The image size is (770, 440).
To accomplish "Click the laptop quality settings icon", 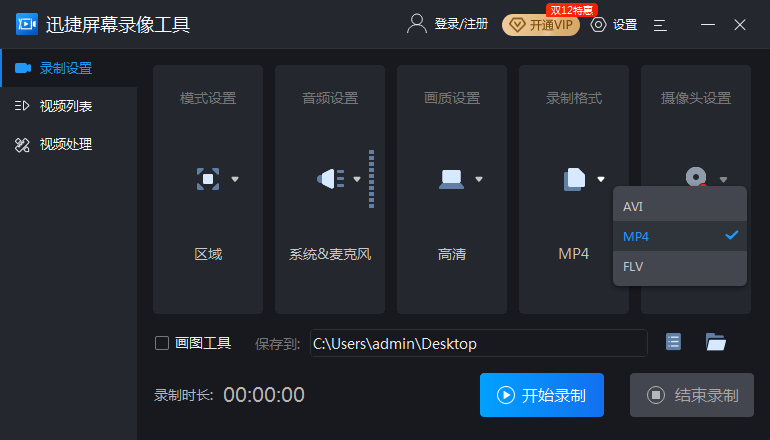I will (451, 179).
